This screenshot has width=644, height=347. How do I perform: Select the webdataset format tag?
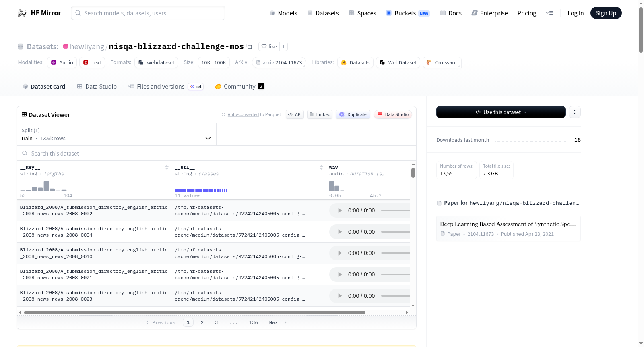[157, 62]
